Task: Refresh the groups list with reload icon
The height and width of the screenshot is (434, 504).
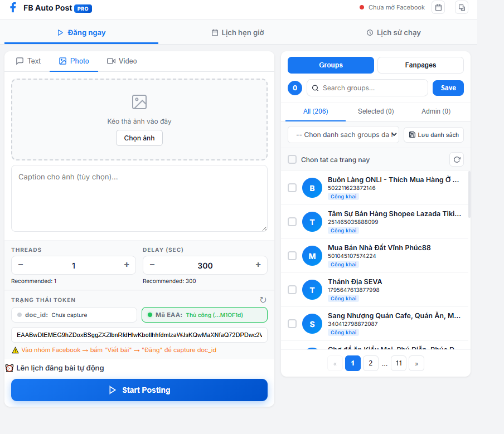Action: [x=457, y=160]
